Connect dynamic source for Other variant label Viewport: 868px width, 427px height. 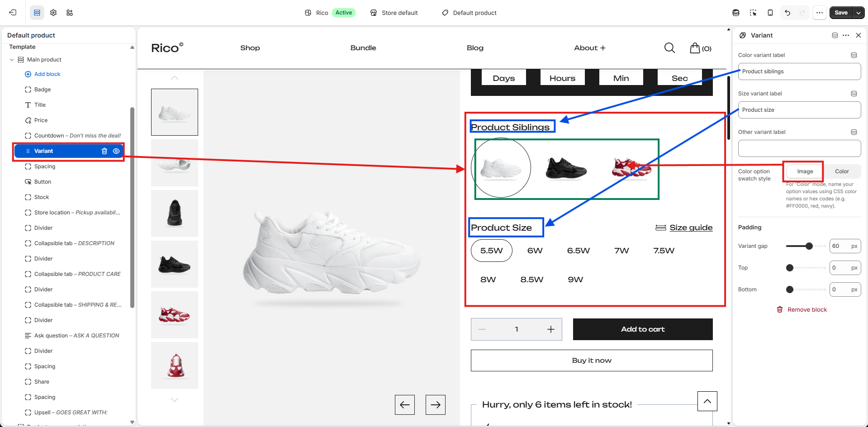click(854, 132)
